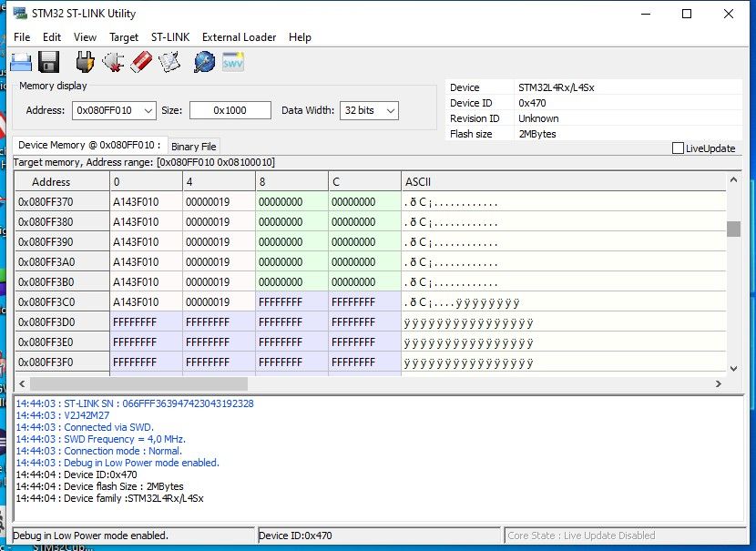Image resolution: width=756 pixels, height=551 pixels.
Task: Click the 'Connection mode : Normal.' log line
Action: pyautogui.click(x=99, y=451)
